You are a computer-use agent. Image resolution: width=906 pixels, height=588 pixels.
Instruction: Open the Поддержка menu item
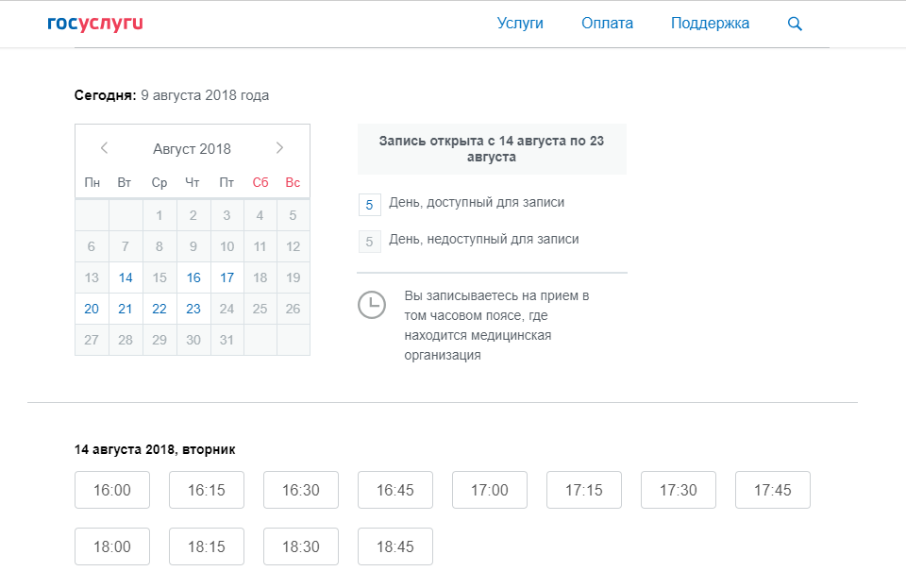coord(710,23)
